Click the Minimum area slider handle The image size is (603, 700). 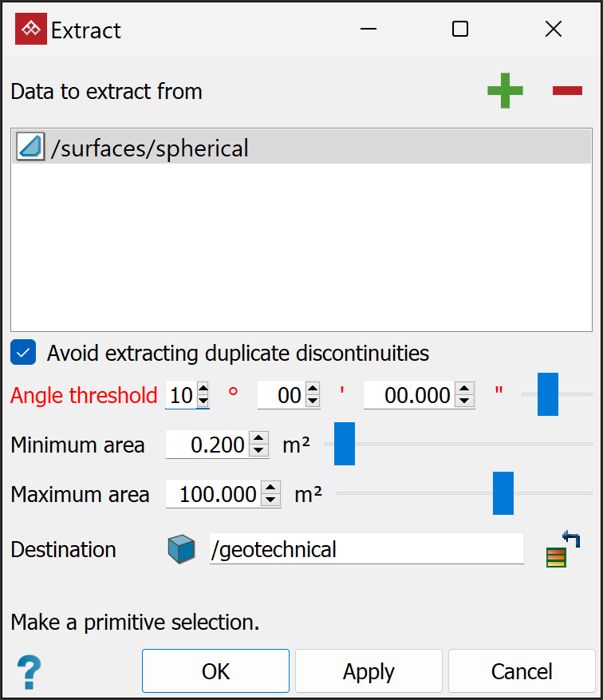click(344, 445)
